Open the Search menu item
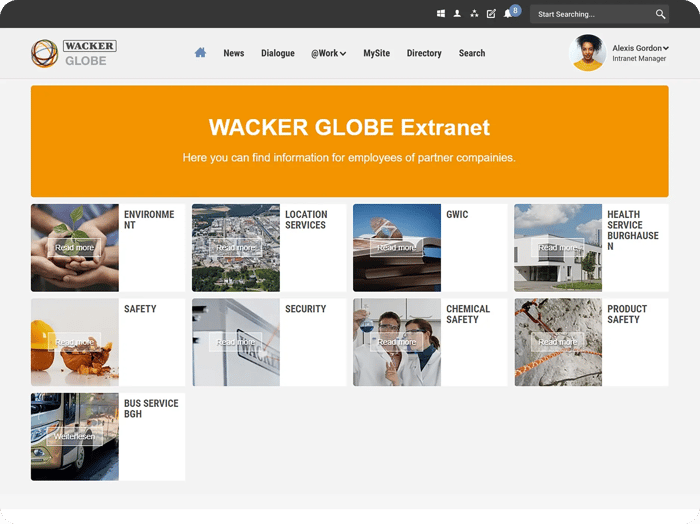 (x=472, y=53)
